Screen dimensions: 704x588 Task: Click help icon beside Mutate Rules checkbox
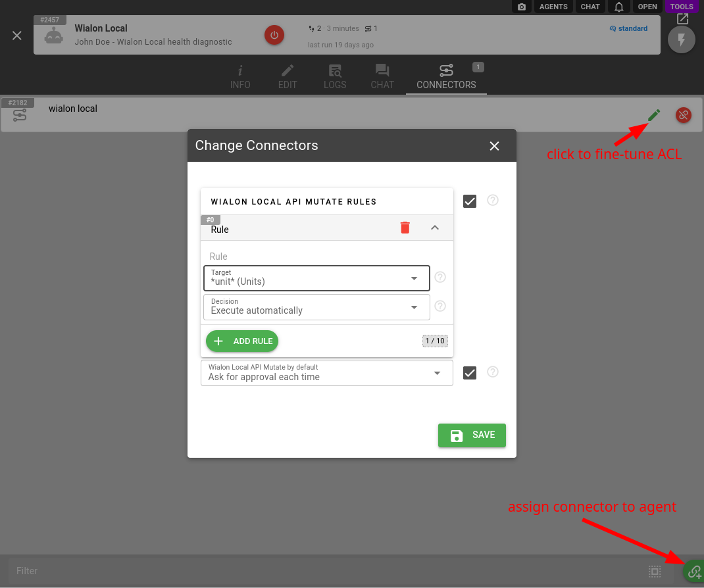493,200
